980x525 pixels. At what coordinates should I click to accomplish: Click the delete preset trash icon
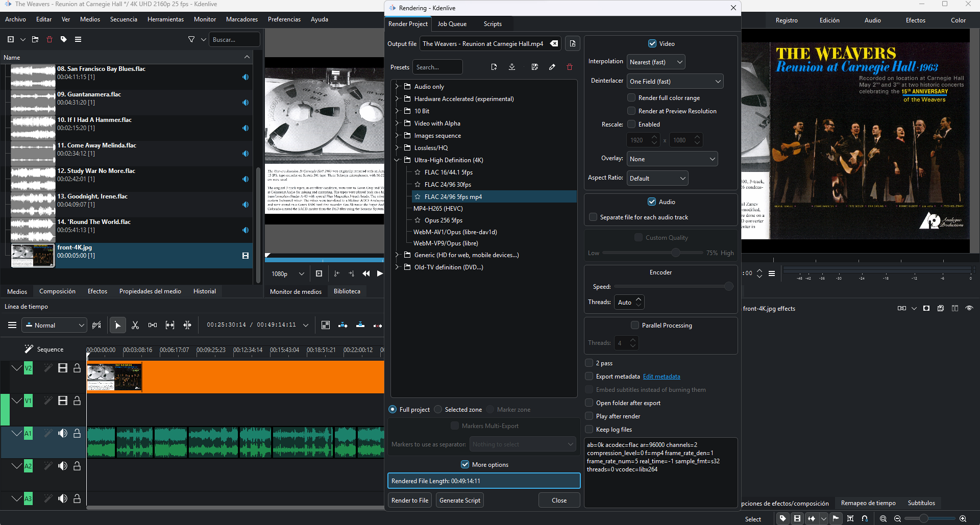pyautogui.click(x=570, y=67)
